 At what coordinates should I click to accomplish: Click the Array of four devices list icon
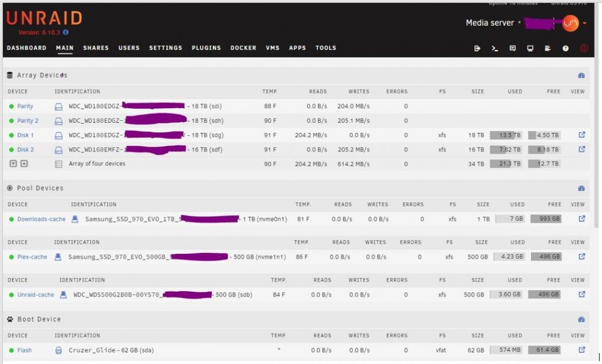pos(58,164)
